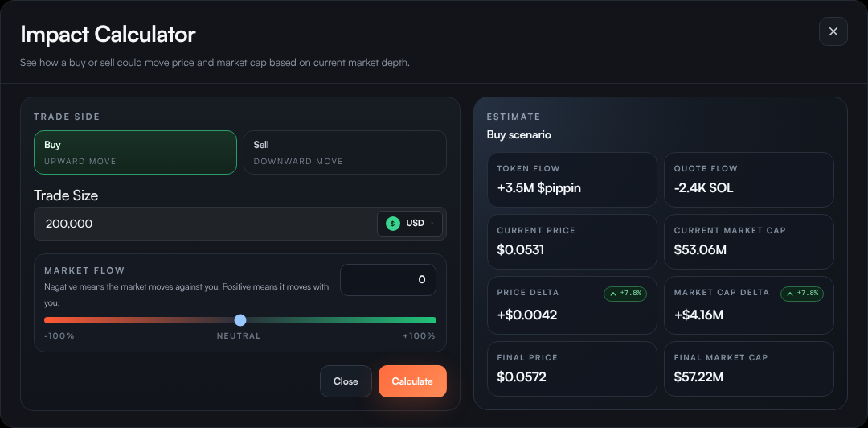This screenshot has width=868, height=428.
Task: Click the green positive end of slider
Action: (431, 320)
